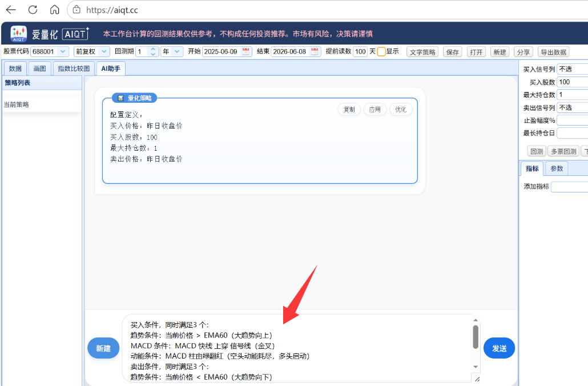Open the 参数 panel tab
Viewport: 588px width, 386px height.
(557, 168)
